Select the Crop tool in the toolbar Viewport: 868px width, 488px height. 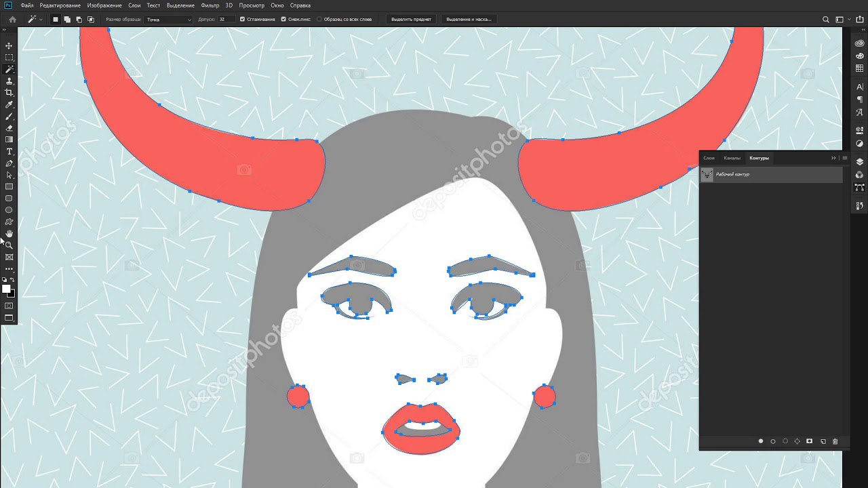click(x=9, y=92)
